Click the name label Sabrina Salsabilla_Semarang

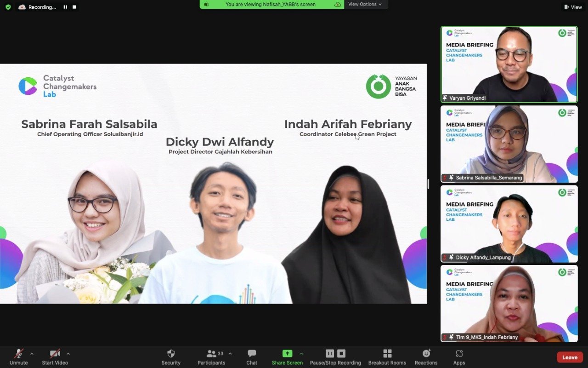(x=489, y=178)
